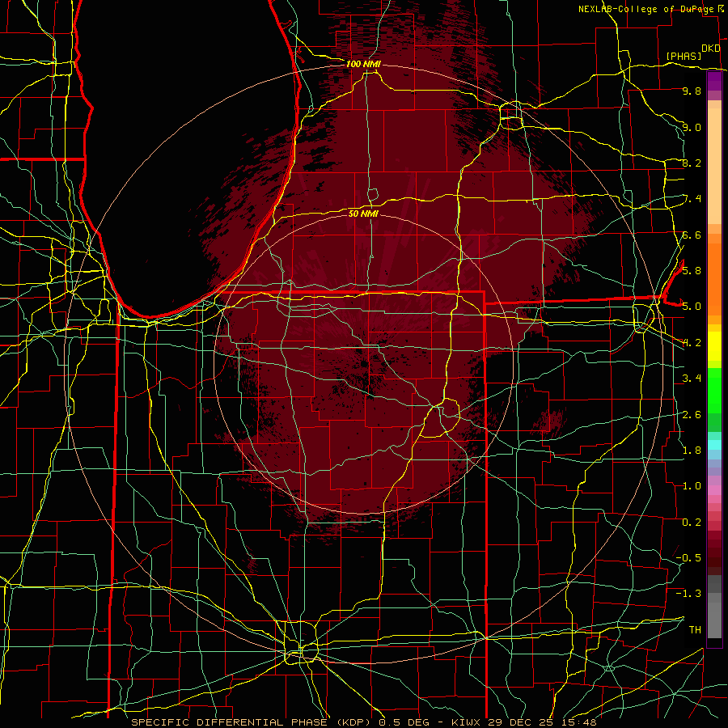The image size is (728, 728).
Task: Pick the purple band atop the color bar
Action: 714,81
